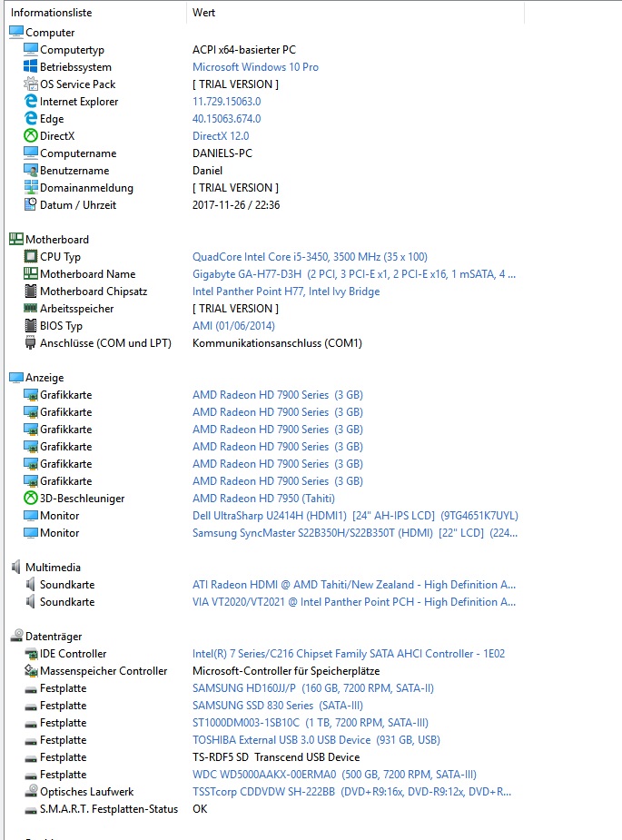This screenshot has height=840, width=622.
Task: Open the Samsung SyncMaster S22B350H link
Action: (x=355, y=532)
